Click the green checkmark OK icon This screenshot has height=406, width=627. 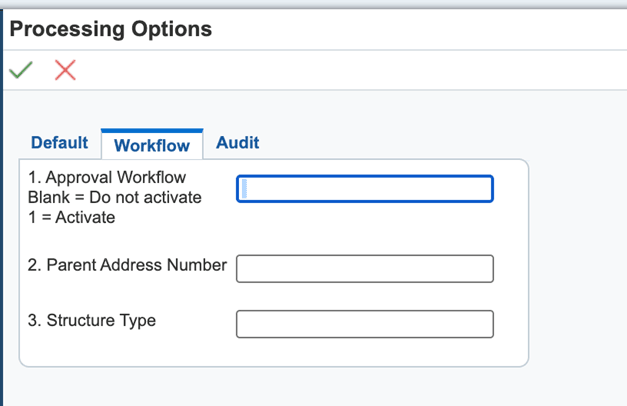[20, 70]
